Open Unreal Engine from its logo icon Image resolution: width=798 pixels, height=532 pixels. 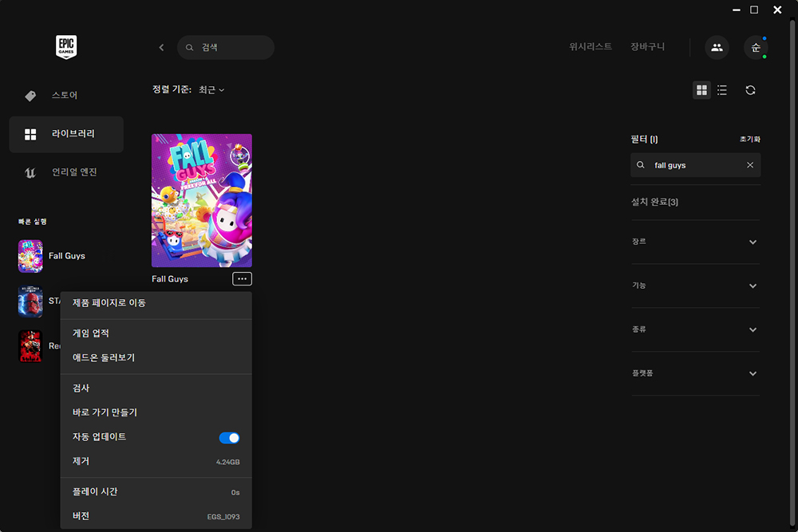click(30, 172)
